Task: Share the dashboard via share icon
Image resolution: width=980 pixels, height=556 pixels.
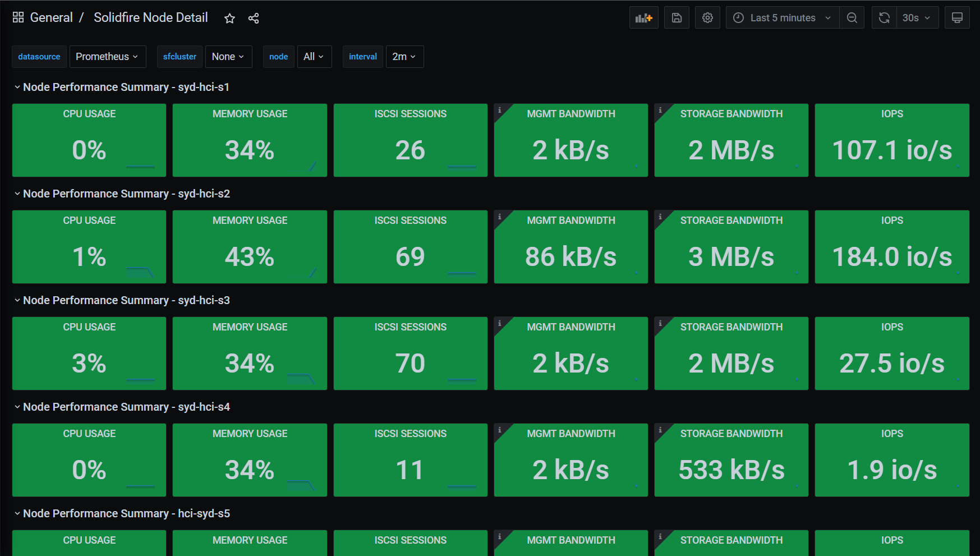Action: [x=254, y=19]
